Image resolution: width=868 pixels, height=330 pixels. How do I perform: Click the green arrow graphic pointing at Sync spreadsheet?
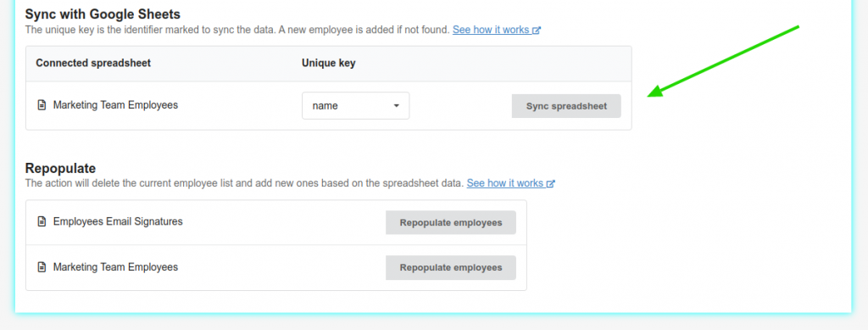point(724,61)
